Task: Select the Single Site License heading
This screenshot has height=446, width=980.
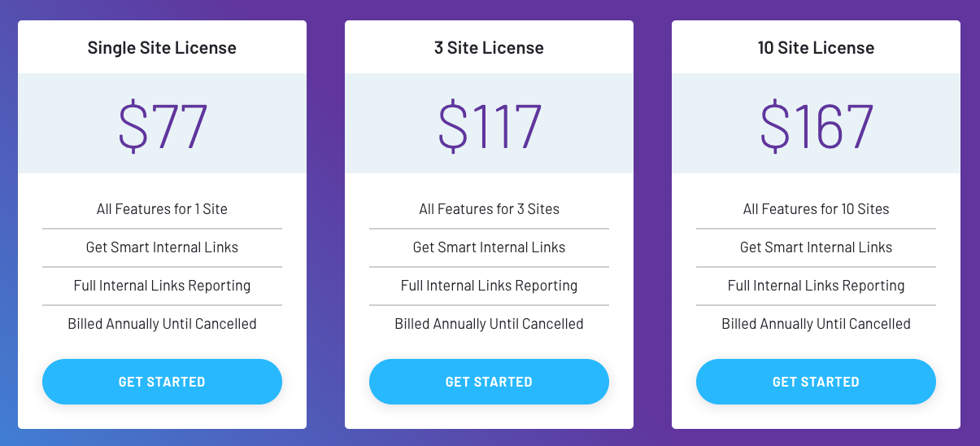Action: coord(162,47)
